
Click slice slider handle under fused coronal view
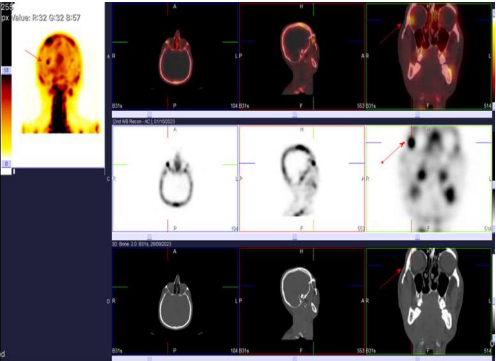417,115
